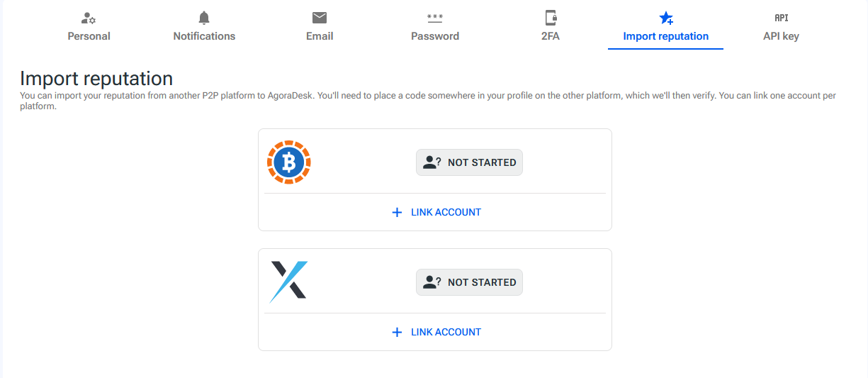Open the 2FA tab label
Image resolution: width=868 pixels, height=378 pixels.
click(551, 36)
